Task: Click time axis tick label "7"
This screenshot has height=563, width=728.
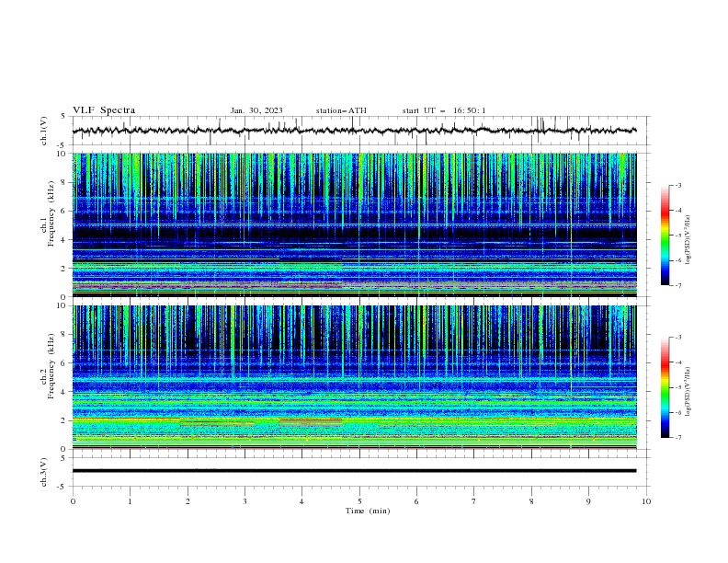Action: (x=474, y=501)
